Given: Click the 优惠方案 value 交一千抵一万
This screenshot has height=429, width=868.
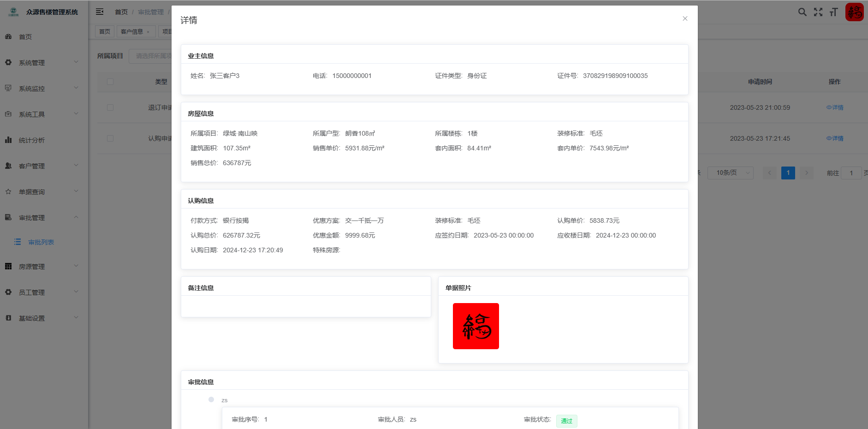Looking at the screenshot, I should [364, 220].
